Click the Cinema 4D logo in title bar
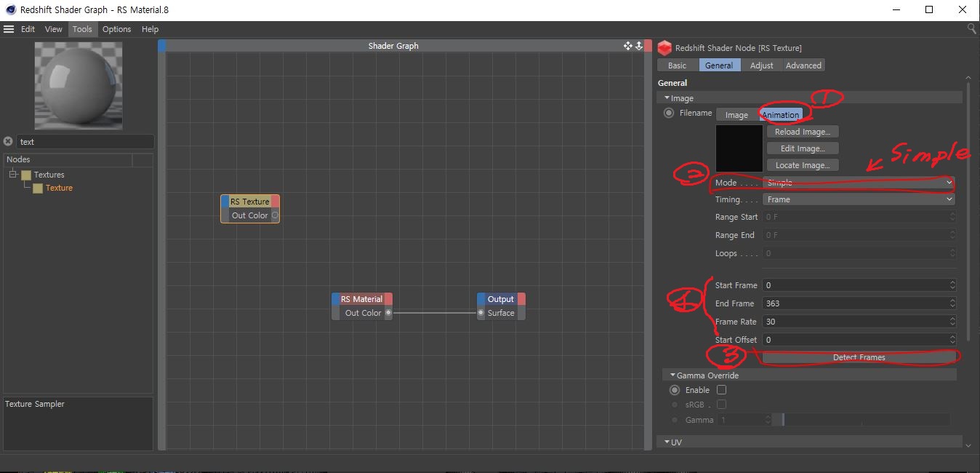 tap(9, 9)
